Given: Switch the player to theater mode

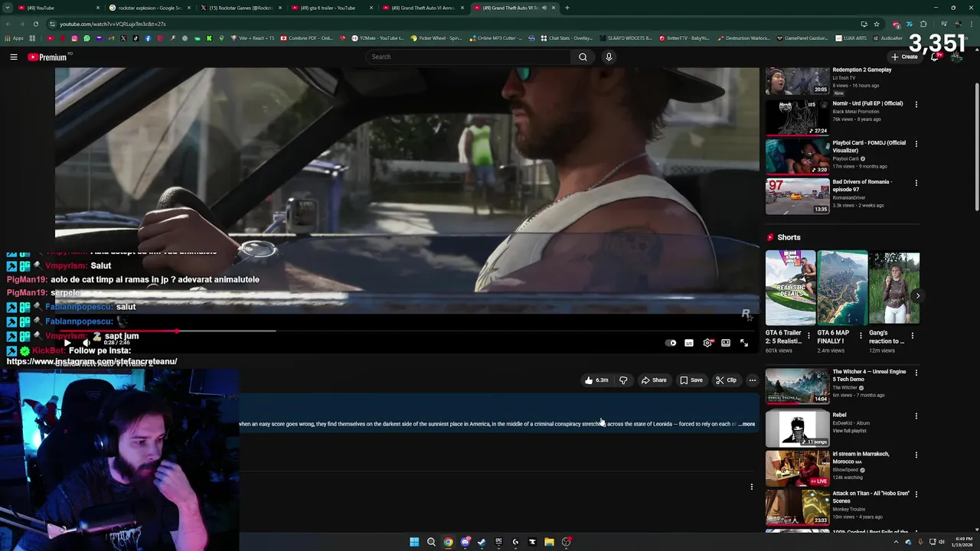Looking at the screenshot, I should [726, 343].
